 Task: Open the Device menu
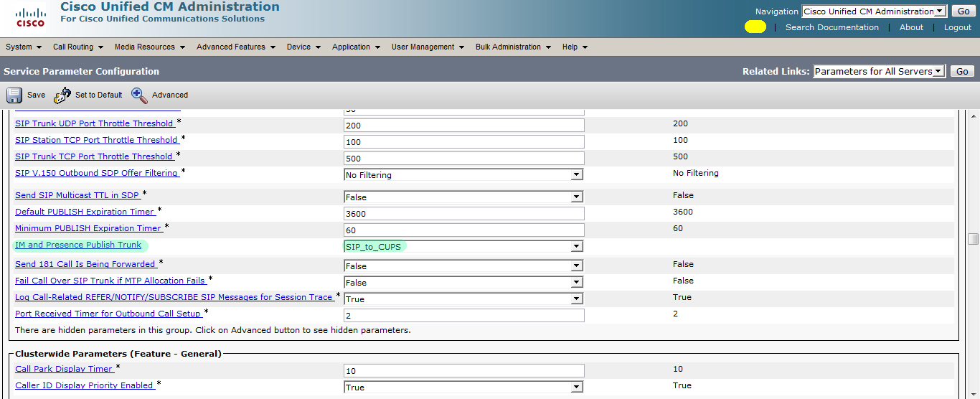point(303,47)
